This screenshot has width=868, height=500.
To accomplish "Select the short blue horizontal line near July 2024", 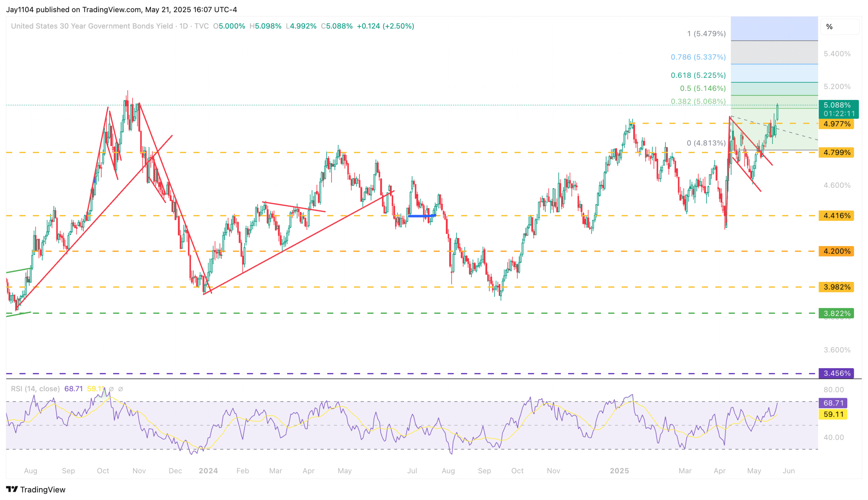I will tap(422, 216).
